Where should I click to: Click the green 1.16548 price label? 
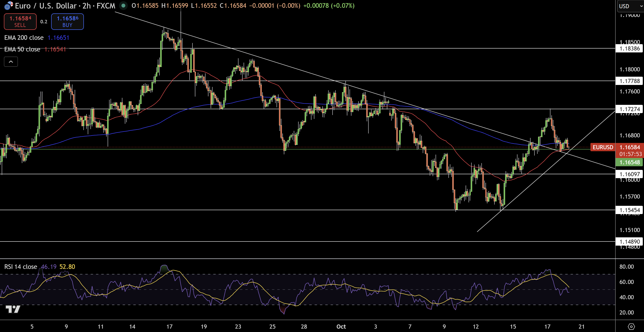[x=629, y=162]
